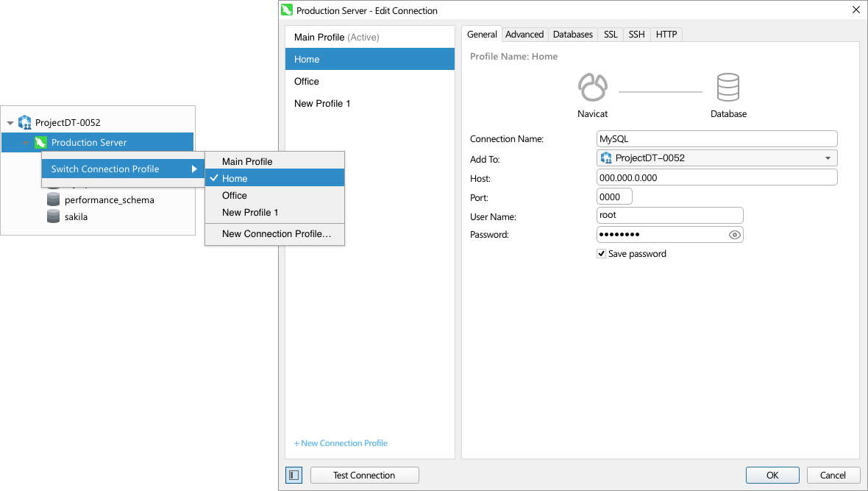This screenshot has width=868, height=491.
Task: Close the Edit Connection dialog
Action: (855, 10)
